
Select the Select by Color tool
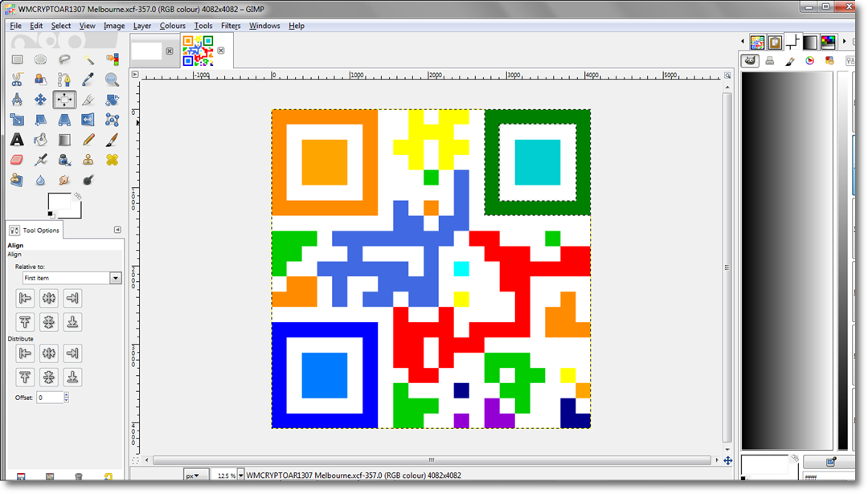(x=113, y=59)
